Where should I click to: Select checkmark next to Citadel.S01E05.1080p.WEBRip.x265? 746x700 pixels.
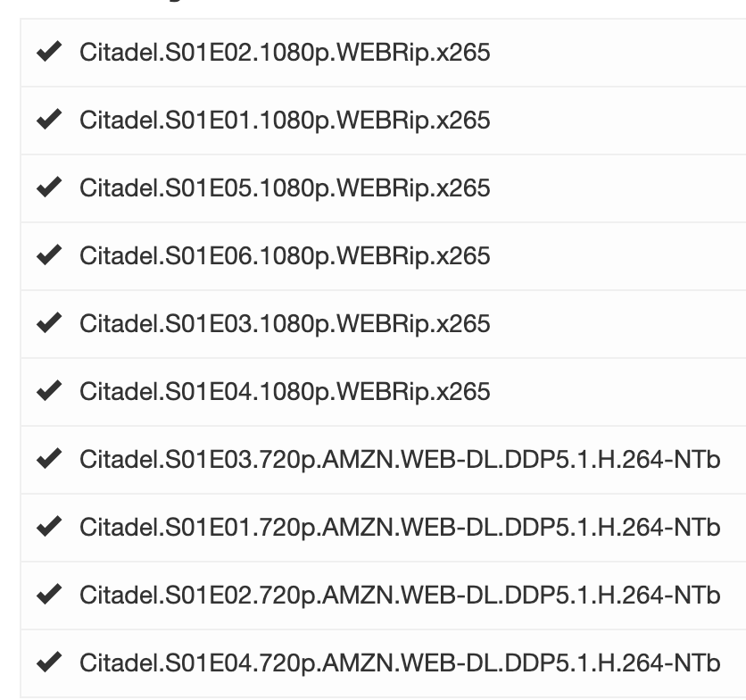(49, 187)
